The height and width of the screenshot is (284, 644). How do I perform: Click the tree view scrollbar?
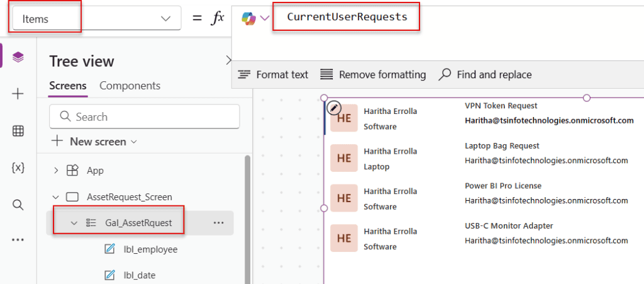click(247, 219)
